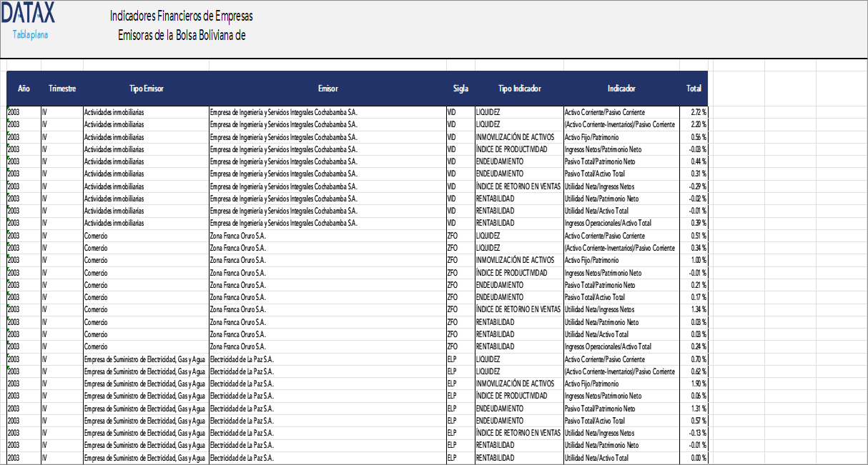This screenshot has height=465, width=868.
Task: Select the Indicador column header
Action: coord(621,89)
